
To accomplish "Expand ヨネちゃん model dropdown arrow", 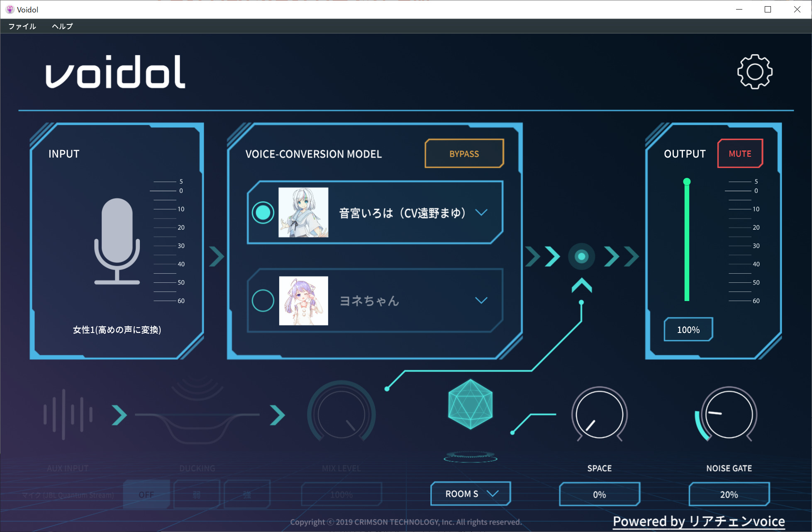I will click(x=481, y=300).
